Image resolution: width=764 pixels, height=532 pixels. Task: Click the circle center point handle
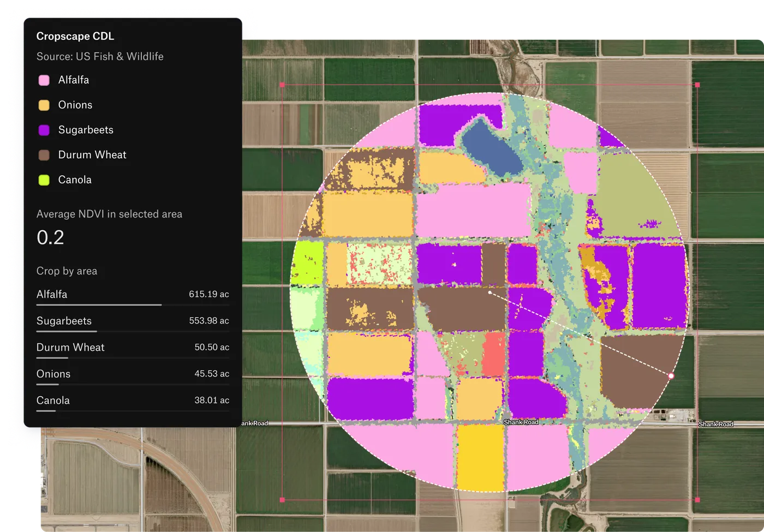point(490,292)
